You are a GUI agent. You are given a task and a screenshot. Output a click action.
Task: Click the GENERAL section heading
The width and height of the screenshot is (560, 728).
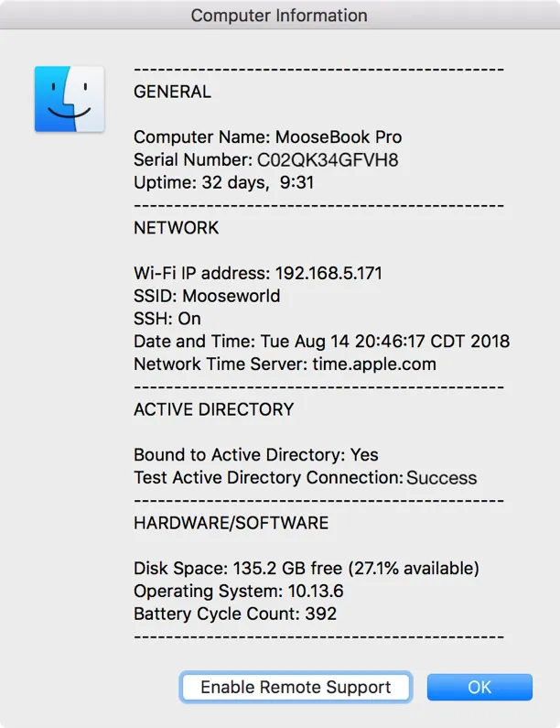(172, 92)
